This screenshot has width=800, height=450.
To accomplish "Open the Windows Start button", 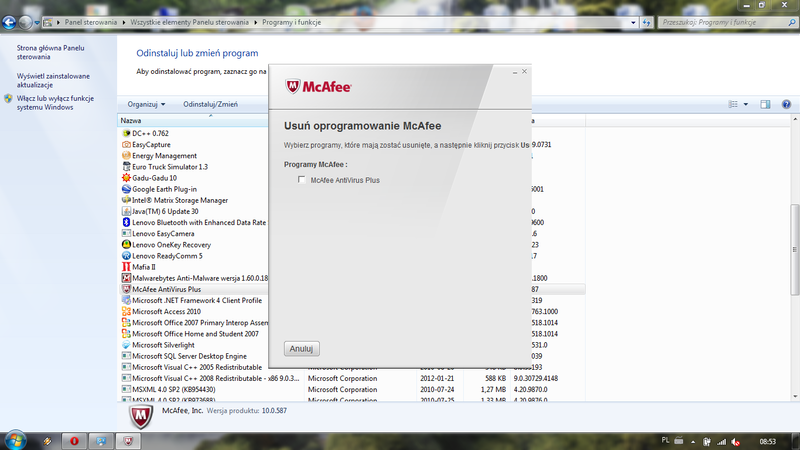I will coord(15,440).
